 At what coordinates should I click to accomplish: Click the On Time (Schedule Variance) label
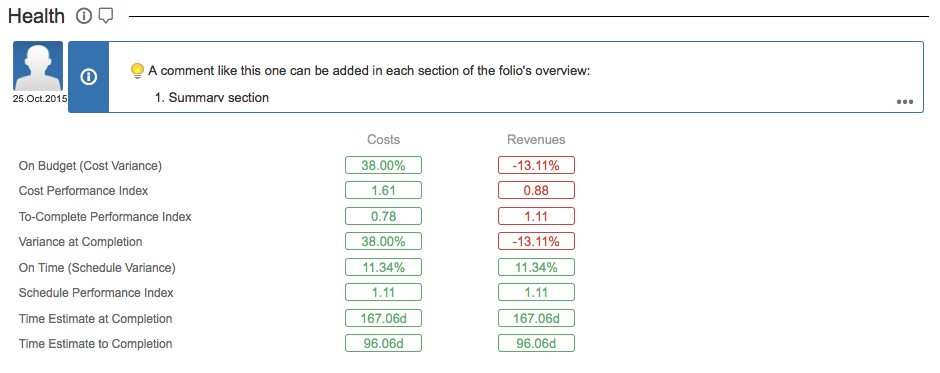coord(97,267)
